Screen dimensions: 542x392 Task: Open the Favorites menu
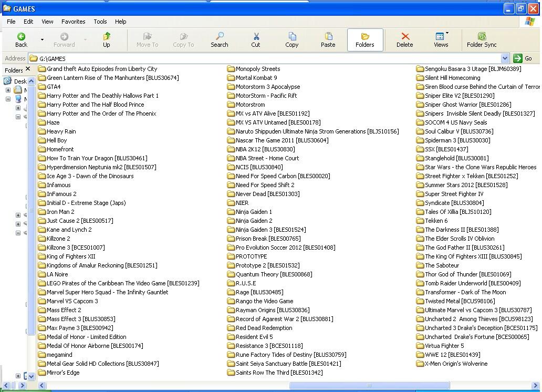(74, 22)
